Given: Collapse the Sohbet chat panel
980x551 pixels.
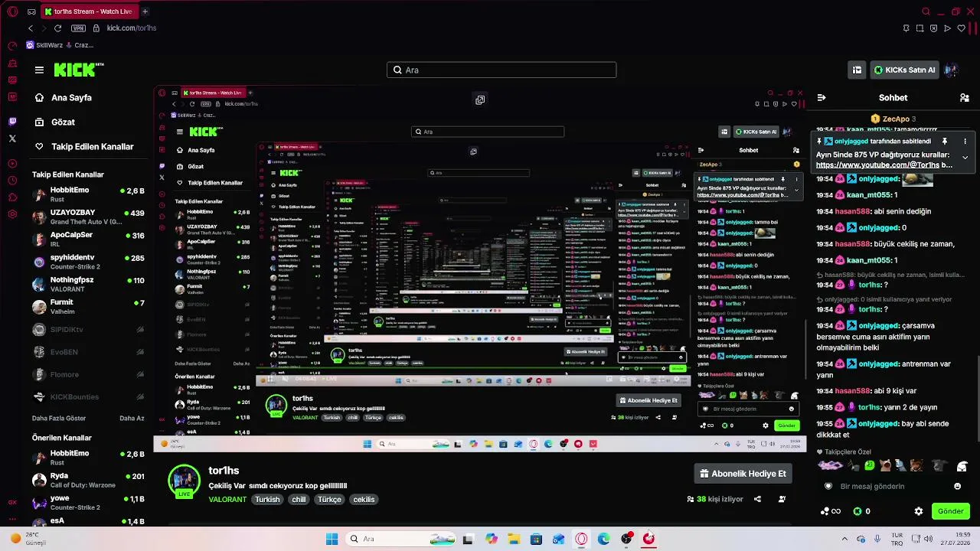Looking at the screenshot, I should tap(822, 98).
